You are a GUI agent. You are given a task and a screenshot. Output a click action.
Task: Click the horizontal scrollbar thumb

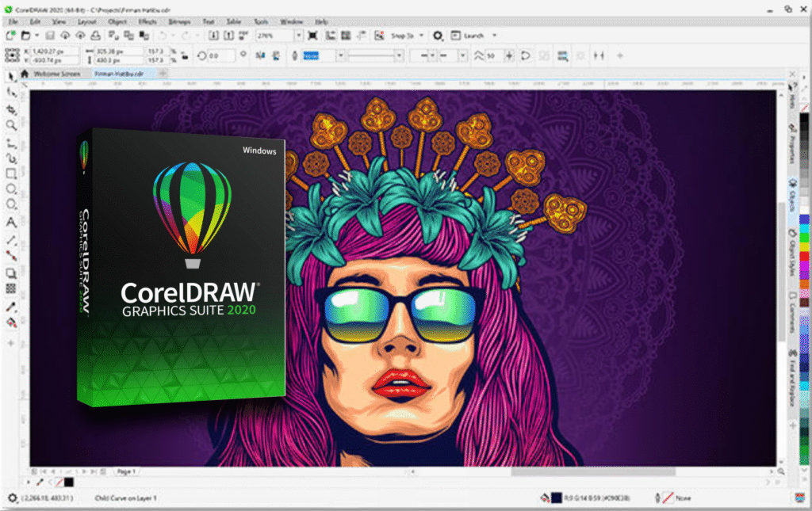coord(593,471)
